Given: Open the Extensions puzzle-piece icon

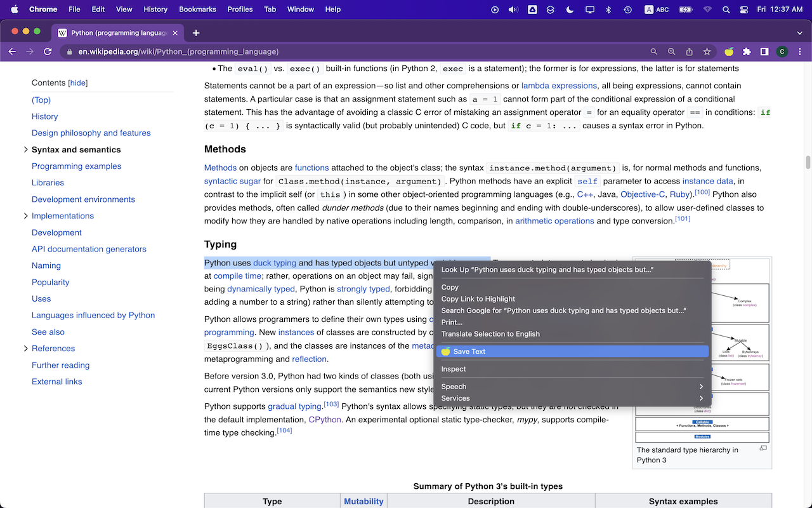Looking at the screenshot, I should point(747,51).
